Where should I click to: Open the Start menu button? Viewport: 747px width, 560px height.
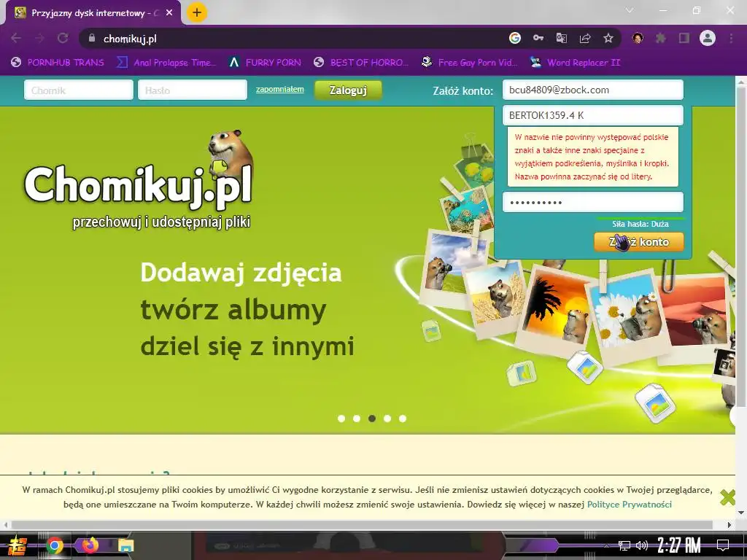pyautogui.click(x=18, y=545)
